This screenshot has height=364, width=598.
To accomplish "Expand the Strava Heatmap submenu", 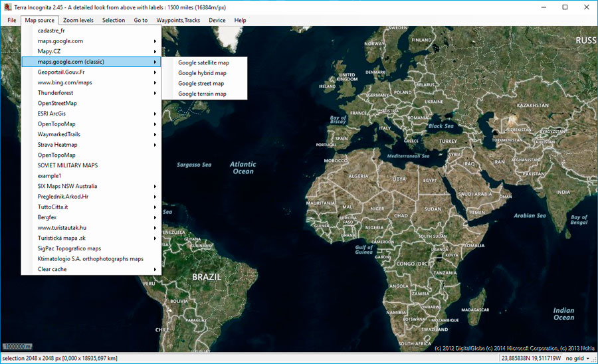I will [x=91, y=144].
